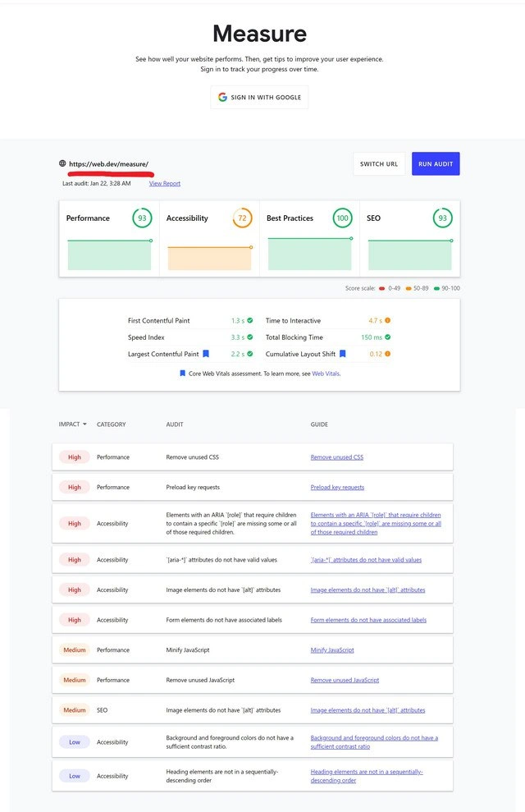The width and height of the screenshot is (525, 812).
Task: Click Sign in with Google button
Action: tap(259, 98)
